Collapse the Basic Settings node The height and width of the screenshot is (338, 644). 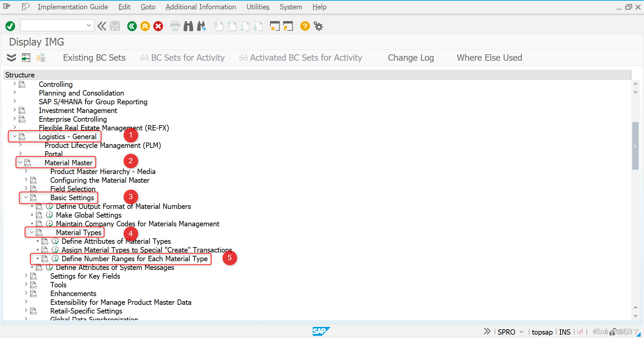coord(26,198)
